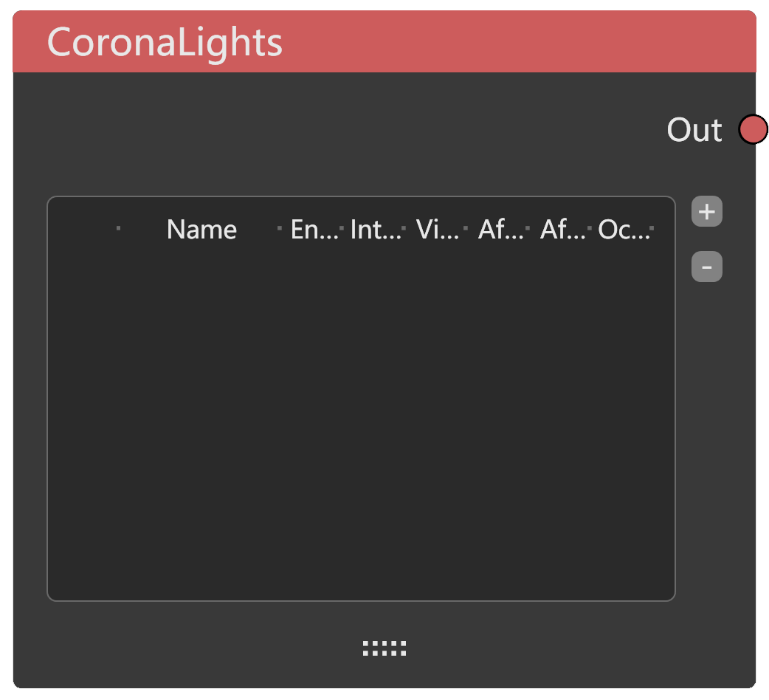Click the minus icon to remove a light
This screenshot has height=700, width=769.
(x=706, y=267)
